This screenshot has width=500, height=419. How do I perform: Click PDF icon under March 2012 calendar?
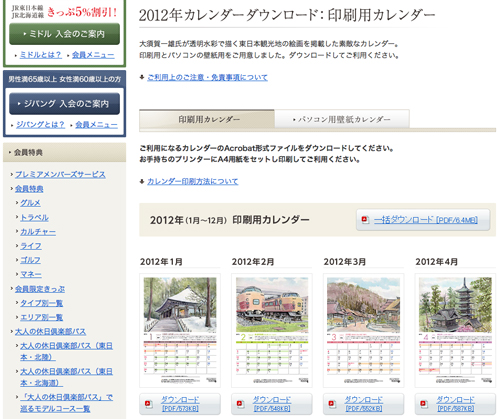tap(332, 404)
